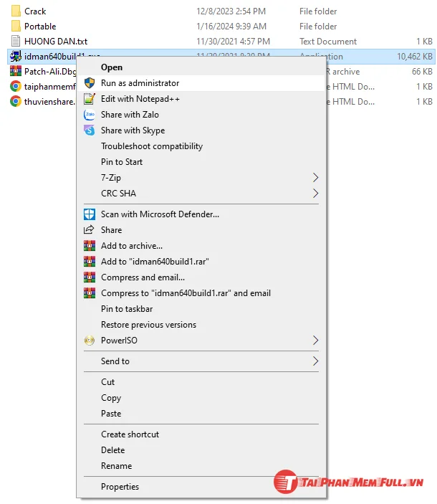Select the Share menu entry
This screenshot has width=437, height=504.
click(x=201, y=230)
